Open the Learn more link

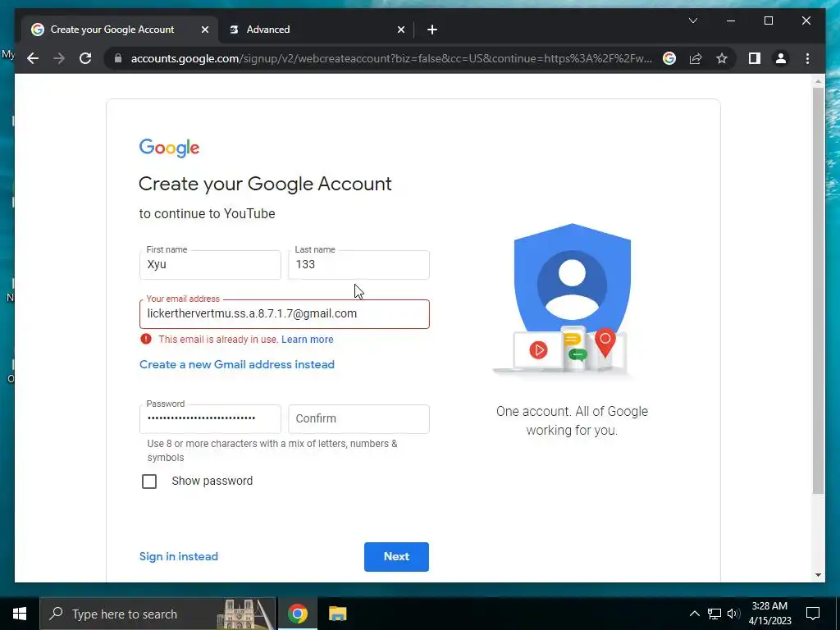coord(307,339)
